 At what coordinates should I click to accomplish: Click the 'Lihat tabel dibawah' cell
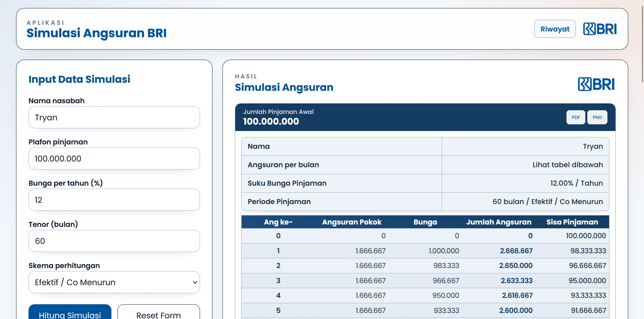click(x=567, y=165)
